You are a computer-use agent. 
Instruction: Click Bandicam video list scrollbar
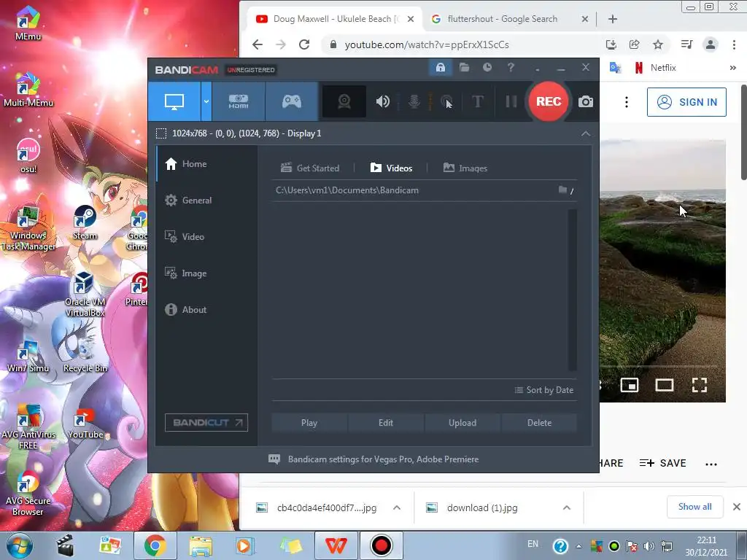[572, 290]
